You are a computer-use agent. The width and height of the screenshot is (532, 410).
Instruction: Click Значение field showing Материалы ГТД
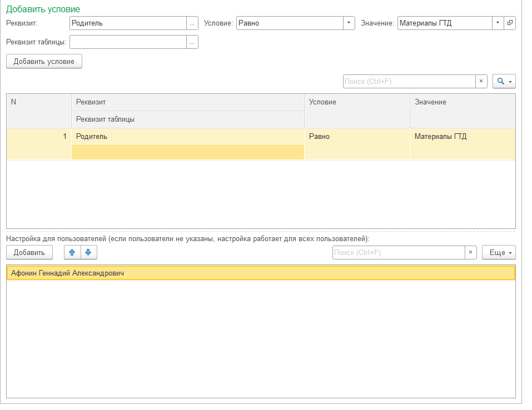(x=445, y=23)
